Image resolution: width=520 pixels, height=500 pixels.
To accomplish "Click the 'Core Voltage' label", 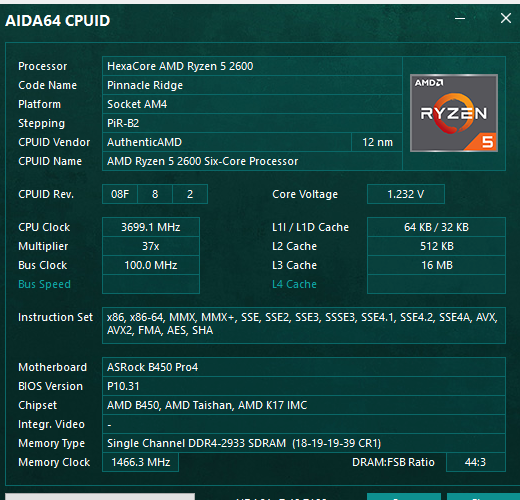I will [x=305, y=194].
